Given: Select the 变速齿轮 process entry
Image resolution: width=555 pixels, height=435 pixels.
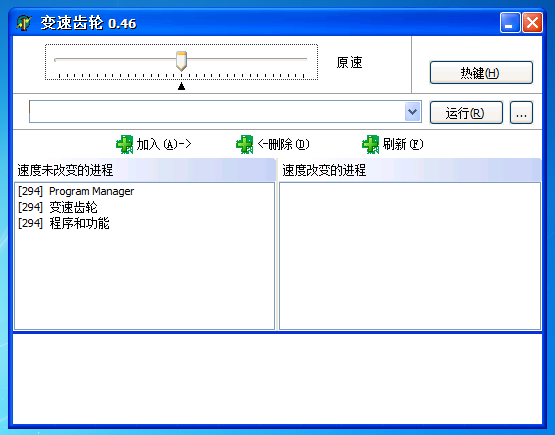Looking at the screenshot, I should [x=58, y=207].
